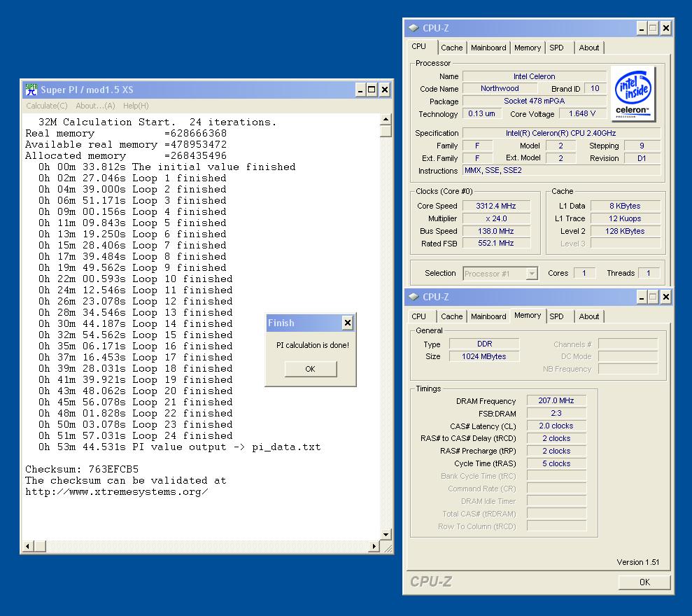
Task: Click Super PI vertical scrollbar down arrow
Action: pyautogui.click(x=386, y=534)
